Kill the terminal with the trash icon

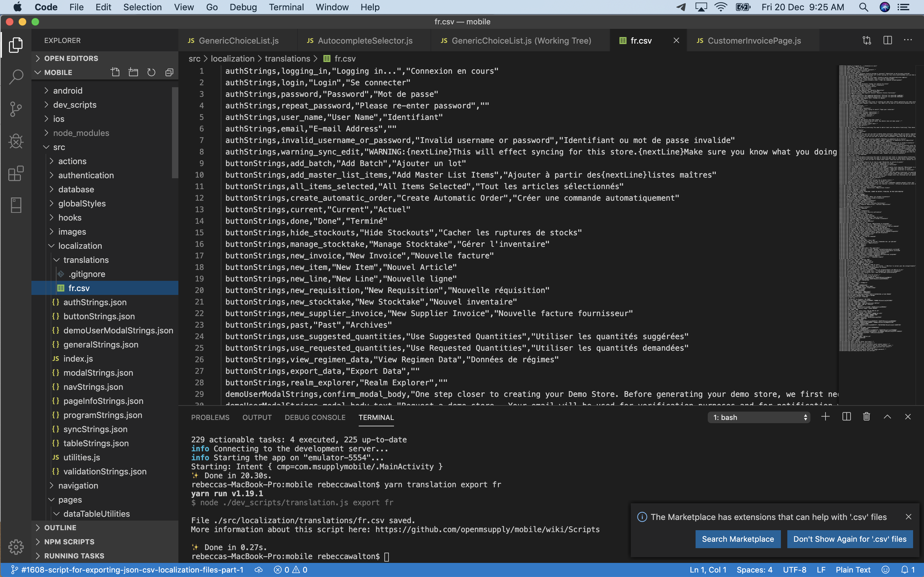[866, 417]
